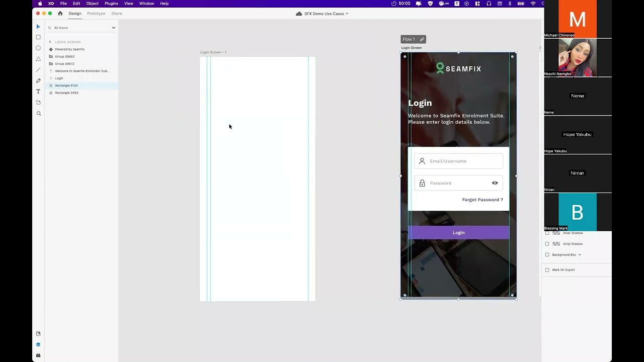Open the Plugins menu
644x362 pixels.
[x=111, y=4]
